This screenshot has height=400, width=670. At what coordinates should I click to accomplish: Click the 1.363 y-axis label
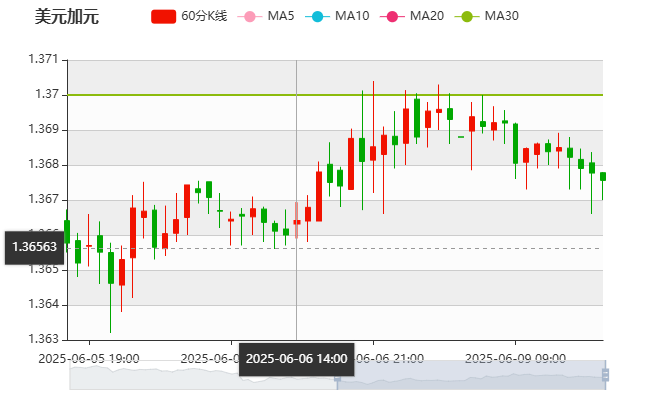(43, 339)
